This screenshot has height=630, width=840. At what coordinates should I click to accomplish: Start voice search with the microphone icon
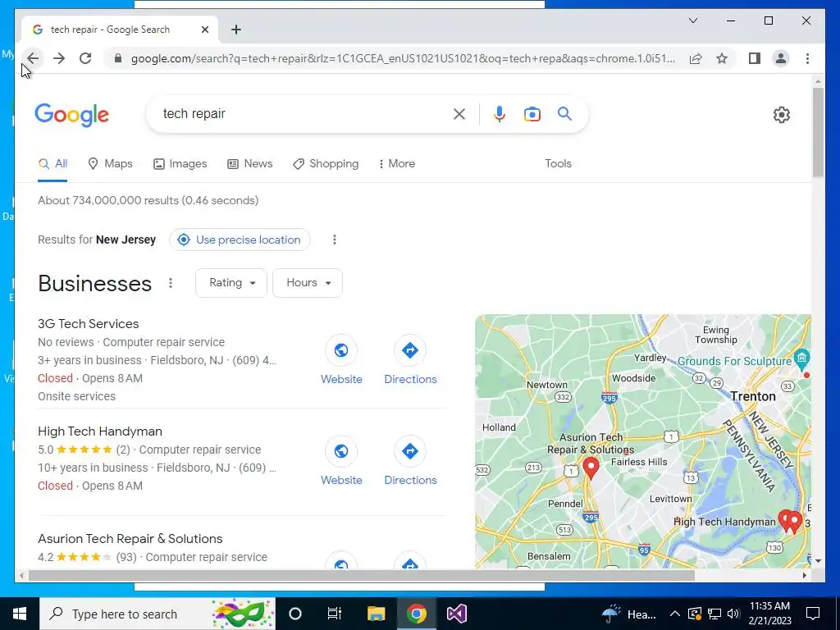coord(500,113)
